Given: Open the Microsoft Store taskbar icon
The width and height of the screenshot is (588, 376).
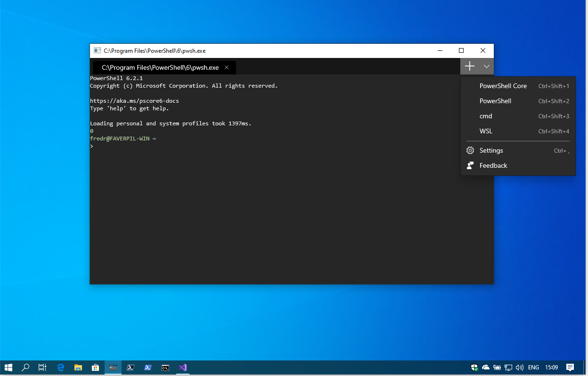Looking at the screenshot, I should coord(95,367).
